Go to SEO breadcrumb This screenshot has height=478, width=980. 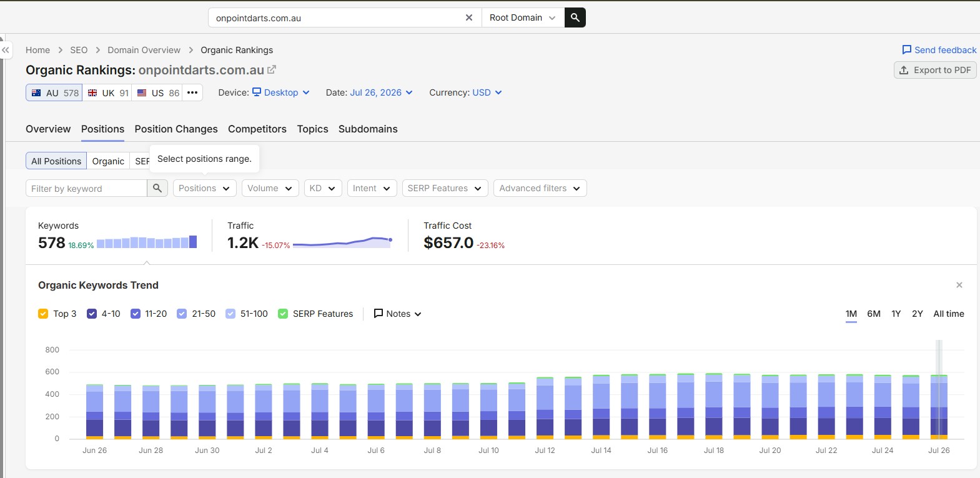pos(79,50)
